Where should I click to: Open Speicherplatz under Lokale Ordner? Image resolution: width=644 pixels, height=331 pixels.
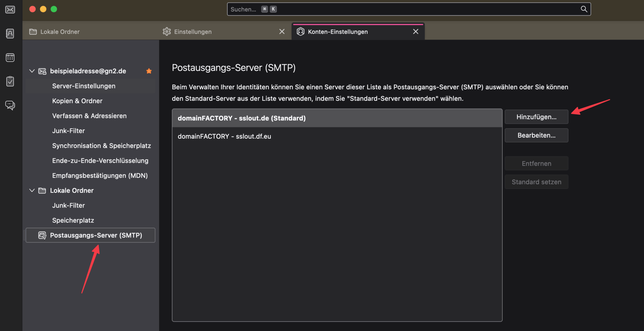(x=90, y=220)
